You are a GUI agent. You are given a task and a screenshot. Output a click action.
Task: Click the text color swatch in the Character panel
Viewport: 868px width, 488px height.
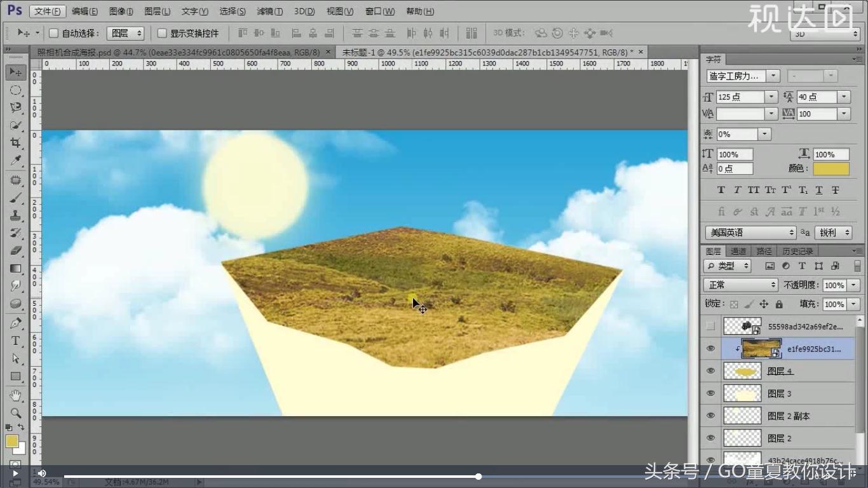point(831,168)
